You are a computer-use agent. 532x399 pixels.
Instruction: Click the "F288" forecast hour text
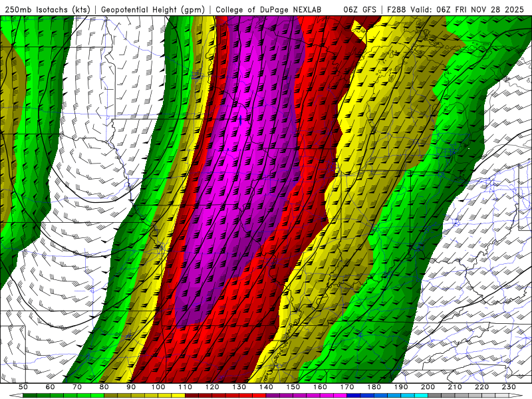396,9
